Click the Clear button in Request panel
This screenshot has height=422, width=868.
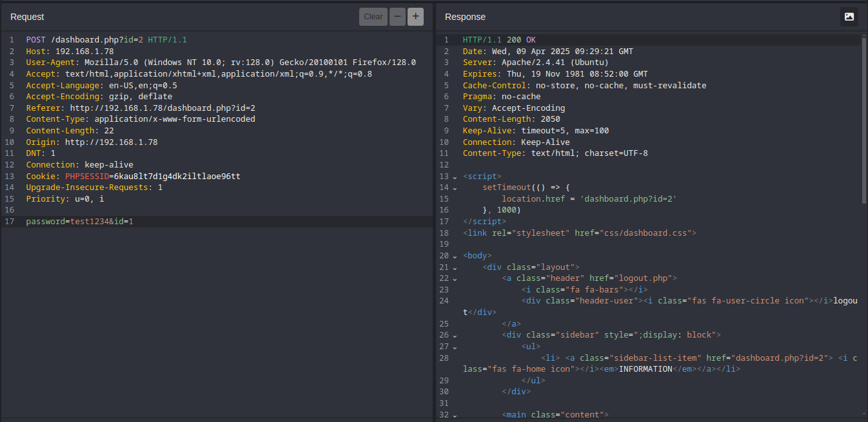(373, 17)
